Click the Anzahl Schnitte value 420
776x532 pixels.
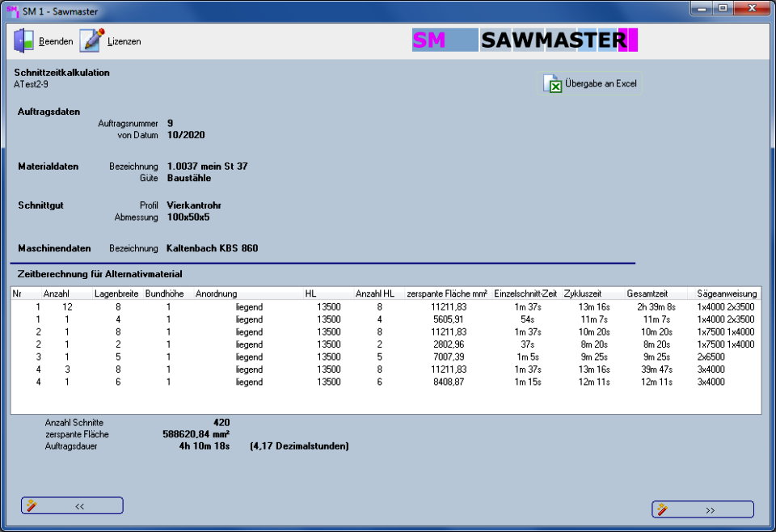tap(221, 423)
